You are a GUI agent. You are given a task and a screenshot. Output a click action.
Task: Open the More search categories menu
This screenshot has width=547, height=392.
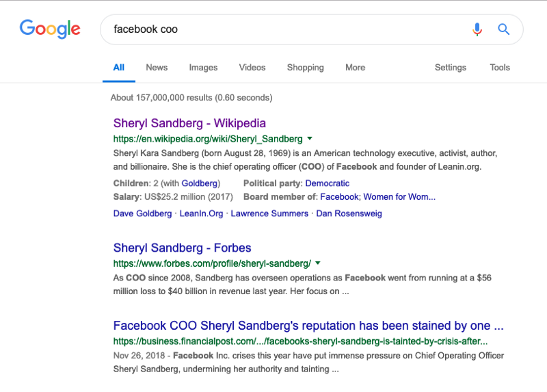coord(355,68)
